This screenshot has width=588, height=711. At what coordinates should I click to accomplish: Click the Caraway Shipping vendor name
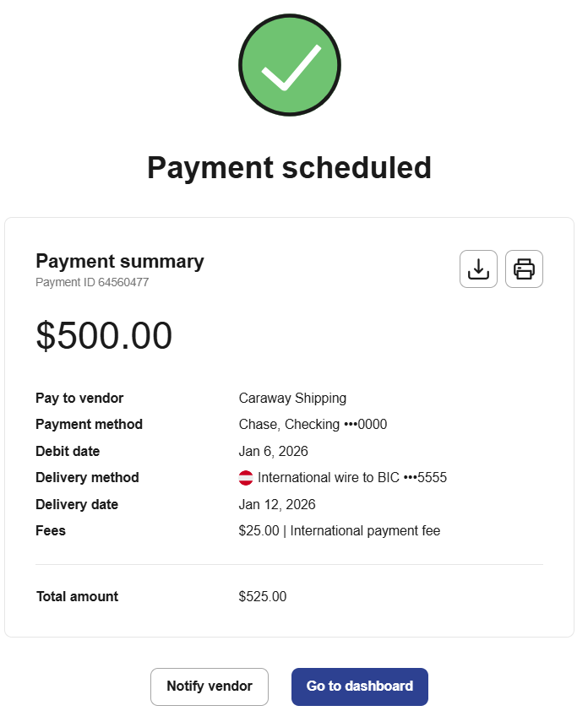coord(292,398)
